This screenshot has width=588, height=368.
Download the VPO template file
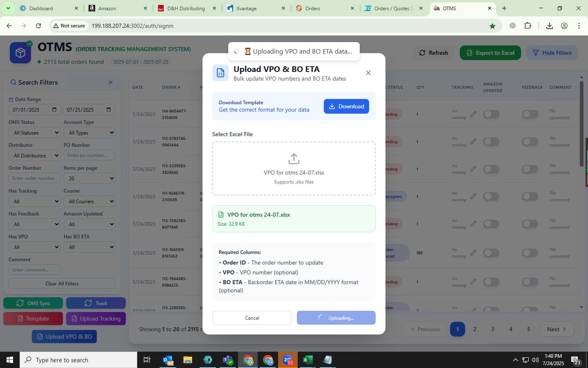point(346,106)
